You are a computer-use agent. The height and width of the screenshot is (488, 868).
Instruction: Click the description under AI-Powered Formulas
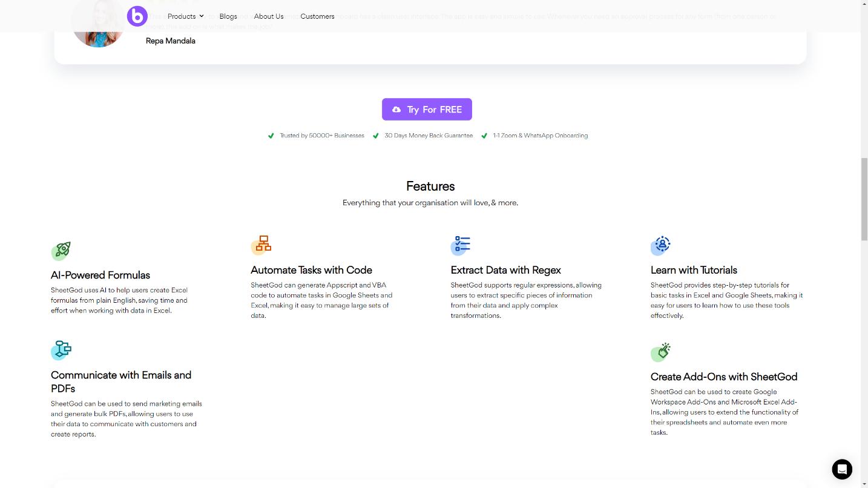click(119, 300)
